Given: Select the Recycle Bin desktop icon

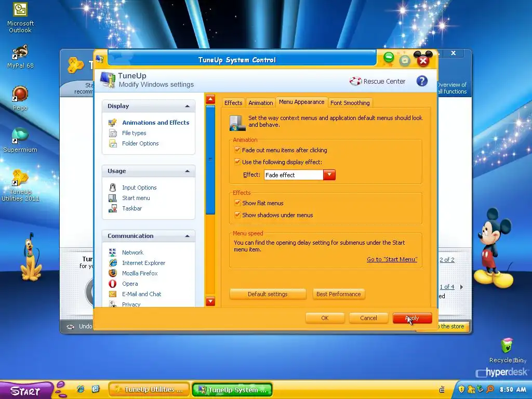Looking at the screenshot, I should [507, 351].
